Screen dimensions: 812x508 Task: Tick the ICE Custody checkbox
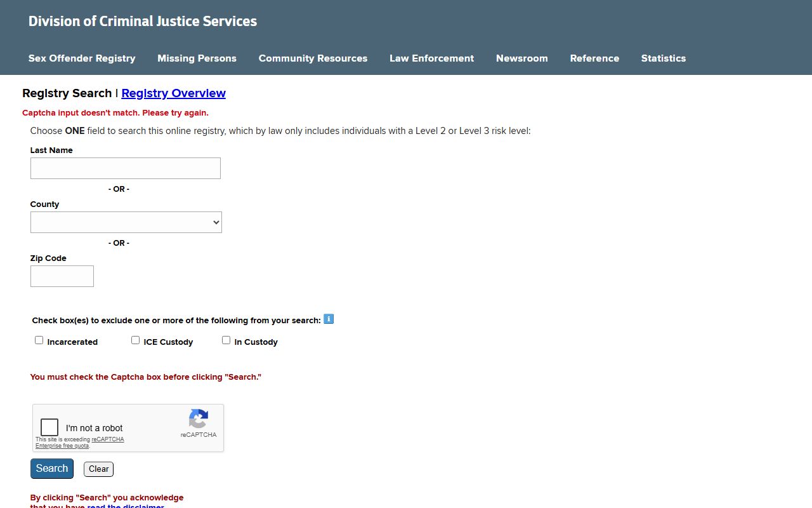click(136, 340)
